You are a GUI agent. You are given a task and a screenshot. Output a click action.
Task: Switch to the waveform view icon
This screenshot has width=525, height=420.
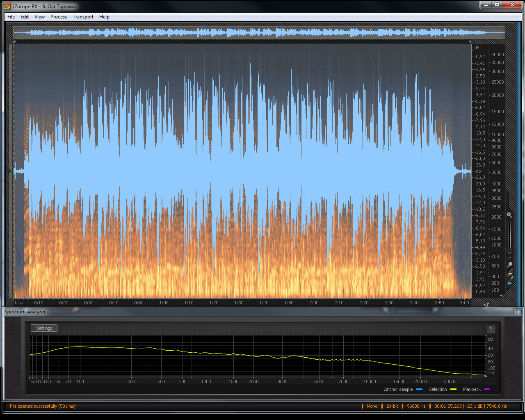(510, 283)
